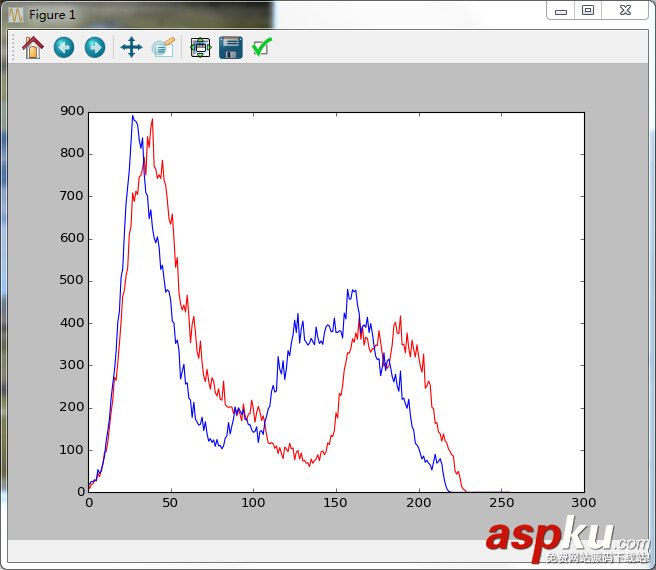Minimize the Figure 1 window
The image size is (656, 570).
tap(561, 11)
